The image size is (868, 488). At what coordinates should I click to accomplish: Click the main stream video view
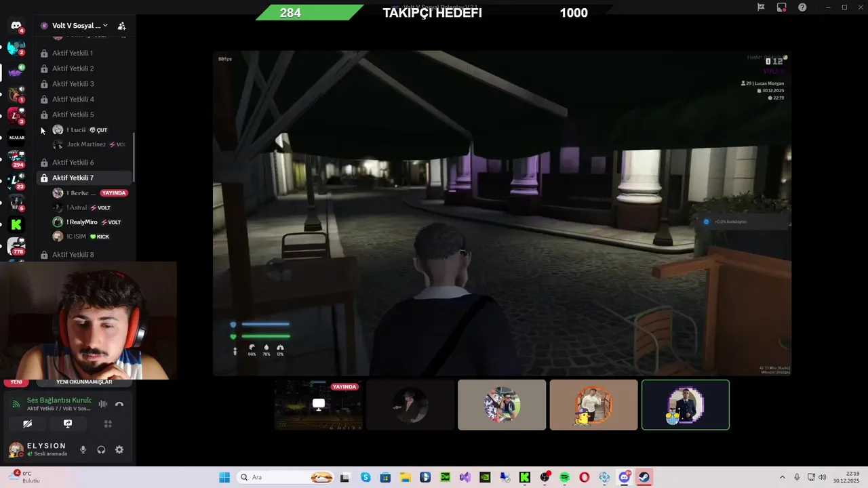point(502,213)
